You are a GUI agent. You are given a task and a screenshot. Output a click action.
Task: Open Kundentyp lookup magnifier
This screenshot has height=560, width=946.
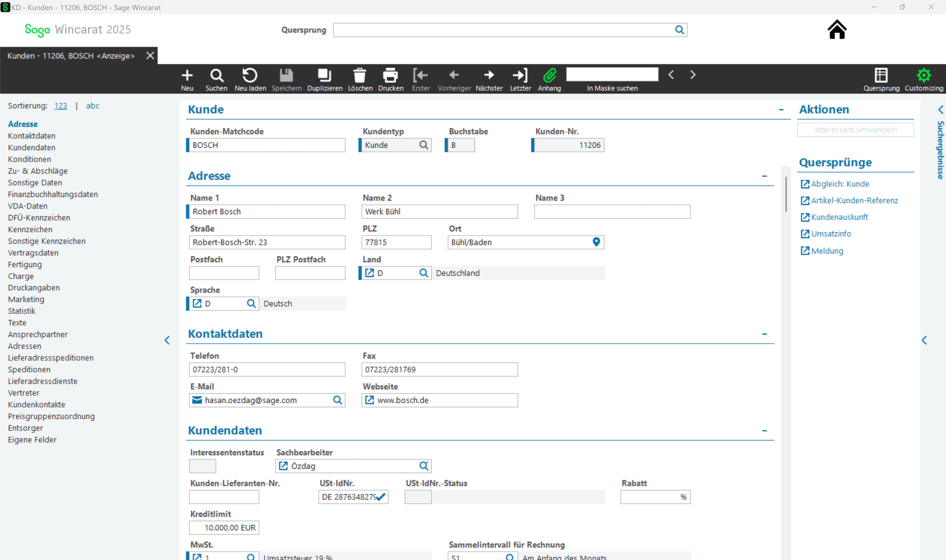tap(423, 145)
